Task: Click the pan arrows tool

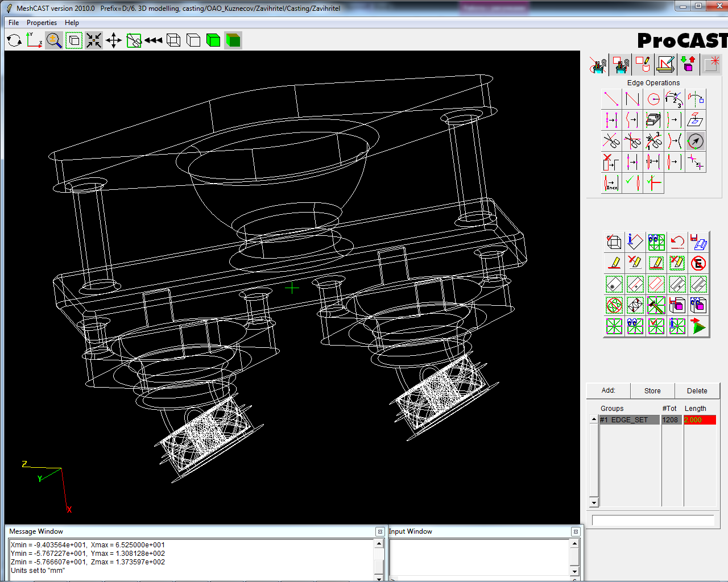Action: click(114, 40)
